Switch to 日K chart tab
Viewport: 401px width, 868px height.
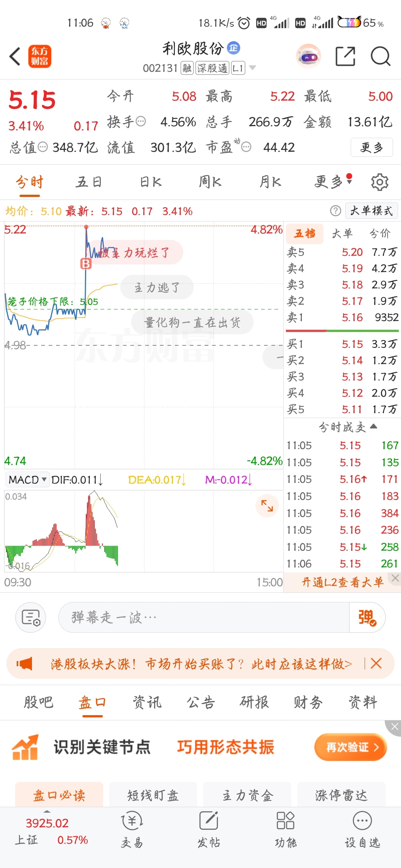(x=151, y=182)
